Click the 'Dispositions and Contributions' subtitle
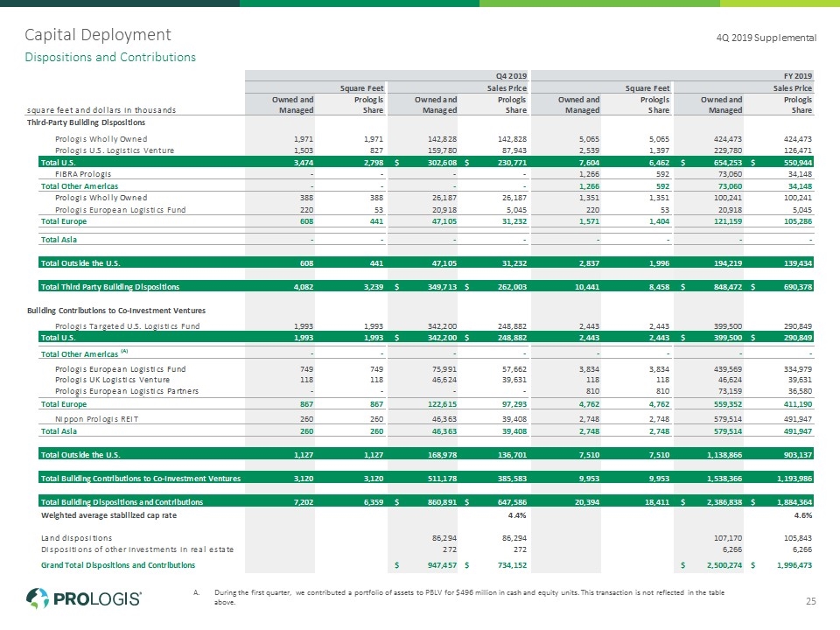The width and height of the screenshot is (840, 630). (110, 58)
